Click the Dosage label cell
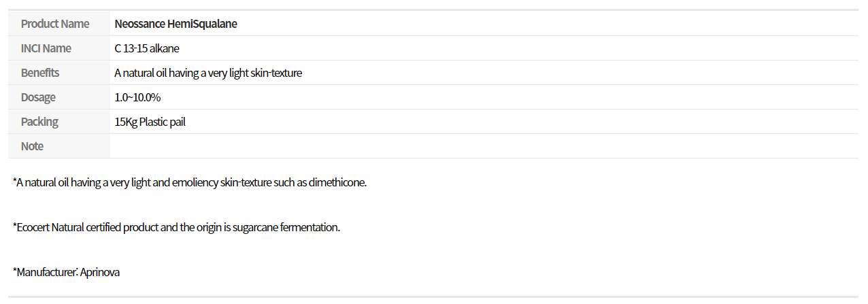 (59, 97)
